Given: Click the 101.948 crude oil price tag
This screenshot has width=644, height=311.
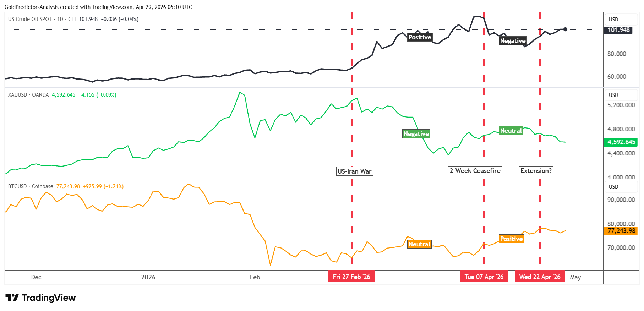Looking at the screenshot, I should pos(619,30).
